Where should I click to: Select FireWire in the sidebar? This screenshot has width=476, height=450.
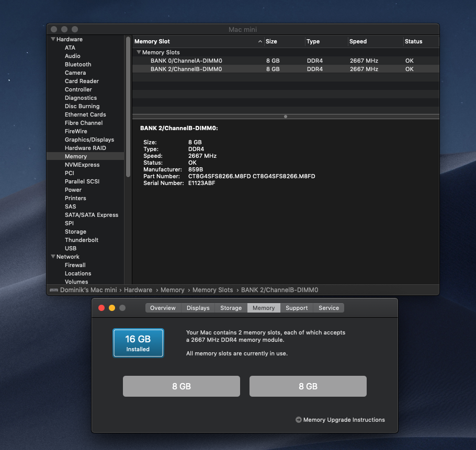(x=76, y=131)
